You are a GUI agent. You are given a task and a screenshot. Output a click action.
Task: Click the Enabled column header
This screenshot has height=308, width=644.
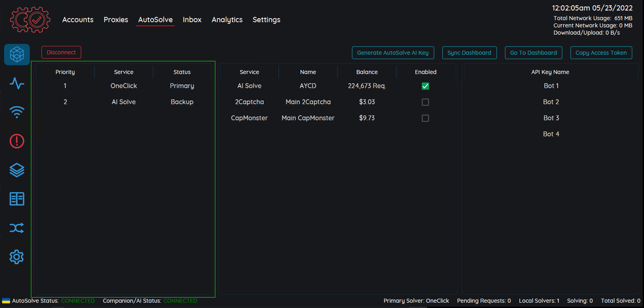pos(425,72)
